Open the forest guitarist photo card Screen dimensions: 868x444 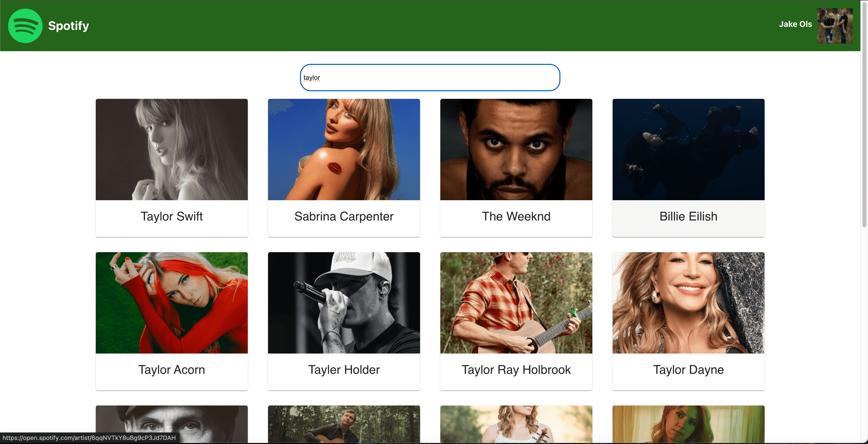[x=344, y=424]
